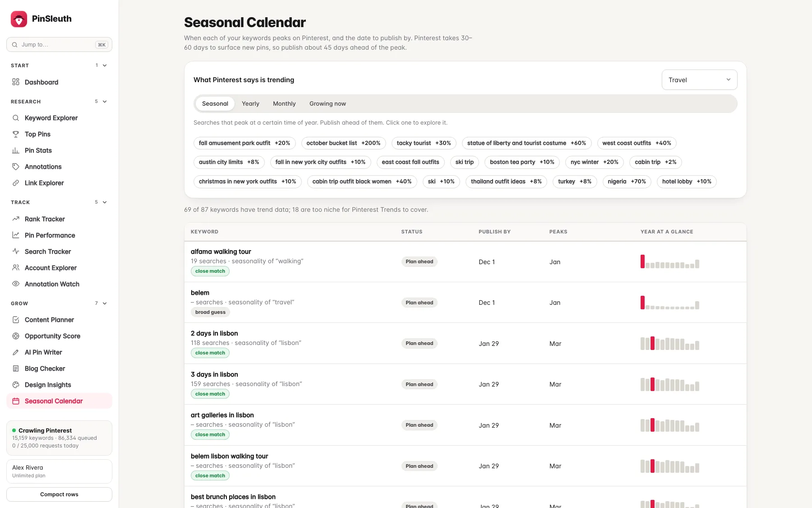The image size is (812, 508).
Task: Click the Blog Checker document icon
Action: 16,368
